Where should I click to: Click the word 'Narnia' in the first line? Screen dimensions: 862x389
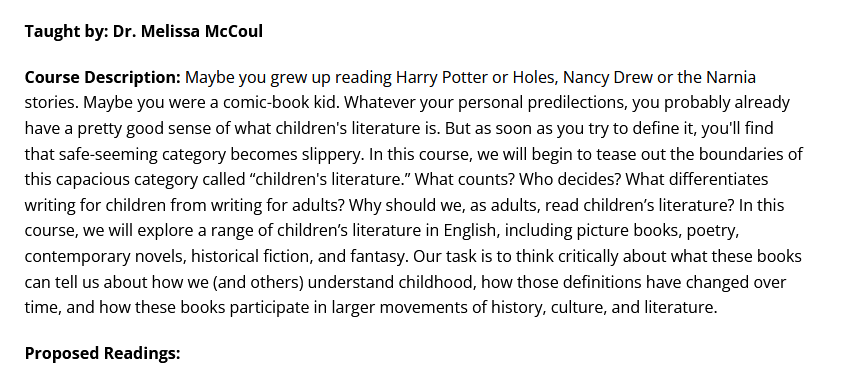[731, 77]
